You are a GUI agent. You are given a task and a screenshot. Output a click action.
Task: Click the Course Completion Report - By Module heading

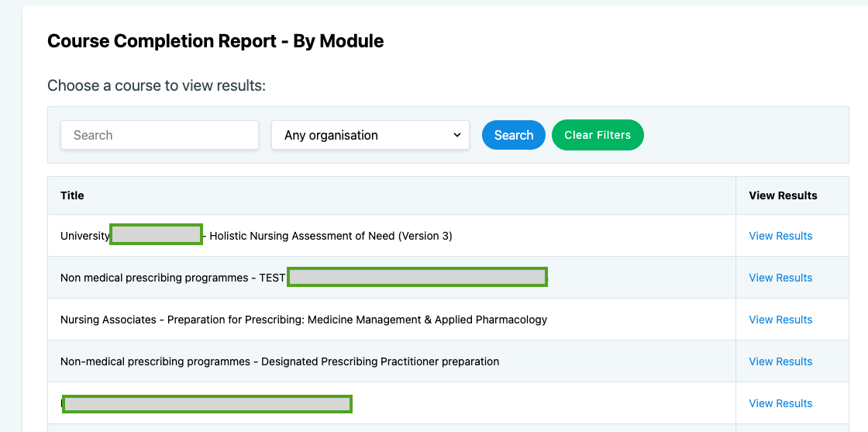[215, 41]
